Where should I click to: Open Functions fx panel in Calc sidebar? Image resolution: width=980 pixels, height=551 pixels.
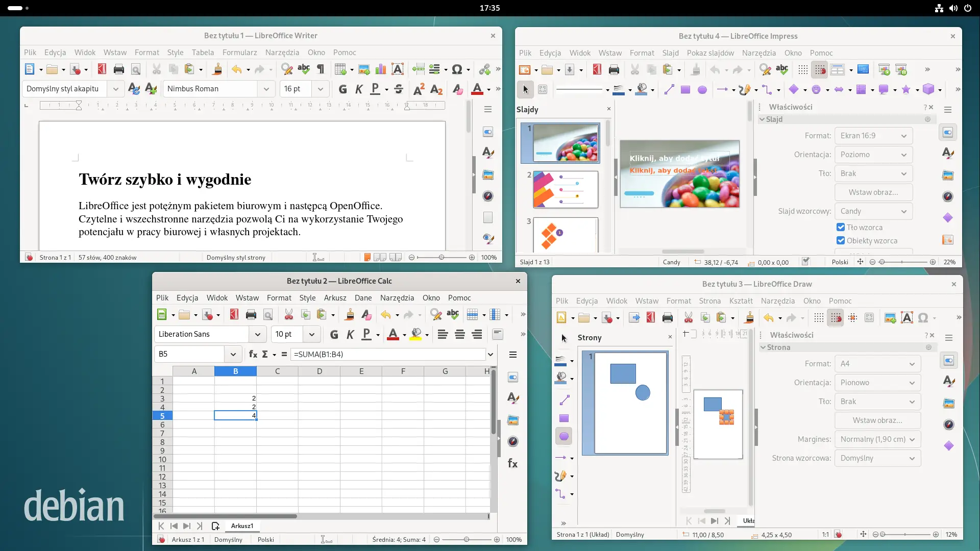pos(513,463)
